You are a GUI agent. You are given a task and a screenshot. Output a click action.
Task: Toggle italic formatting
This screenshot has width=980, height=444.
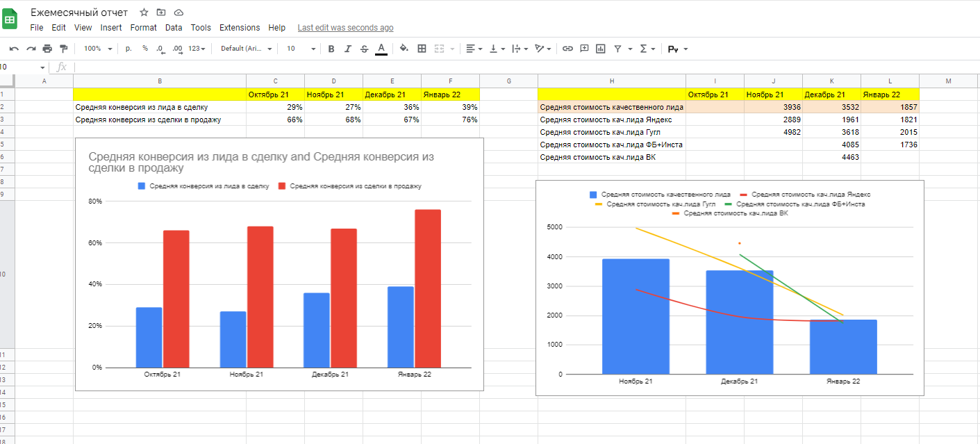coord(348,49)
